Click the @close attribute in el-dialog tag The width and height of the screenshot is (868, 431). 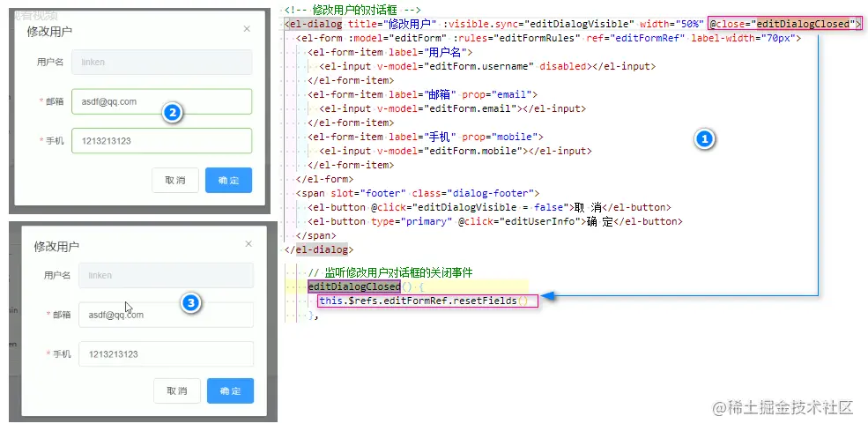point(784,24)
